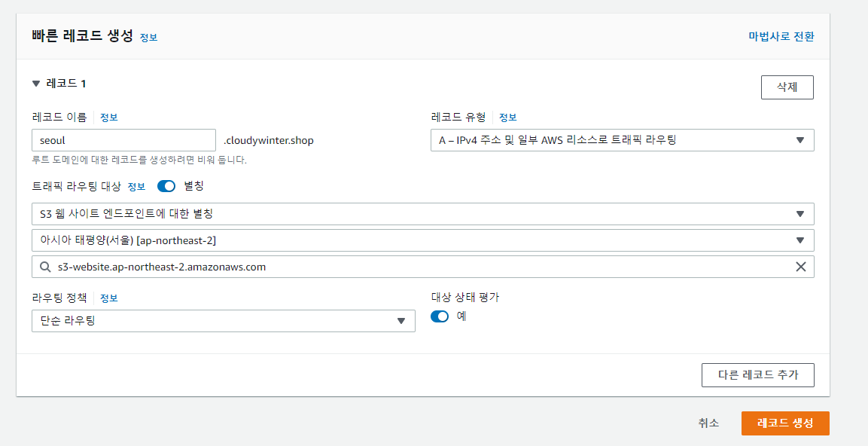Click 다른 레코드 추가 button

point(758,375)
